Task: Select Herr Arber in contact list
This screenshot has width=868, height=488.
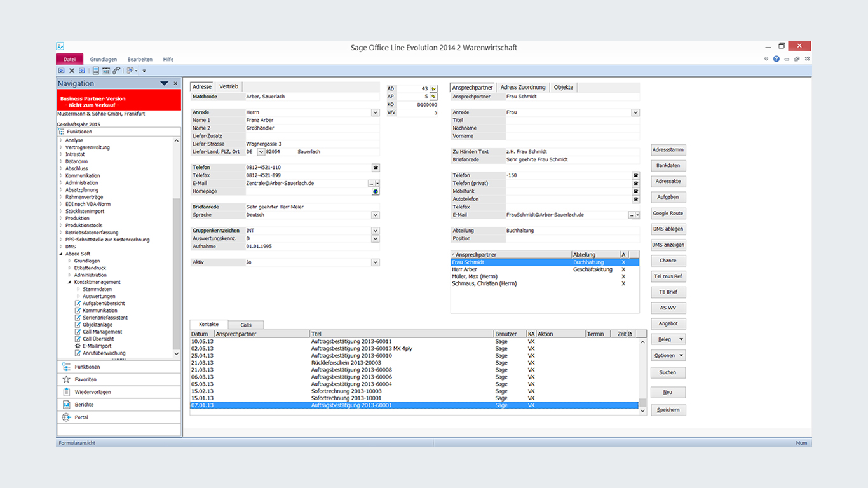Action: [x=545, y=269]
